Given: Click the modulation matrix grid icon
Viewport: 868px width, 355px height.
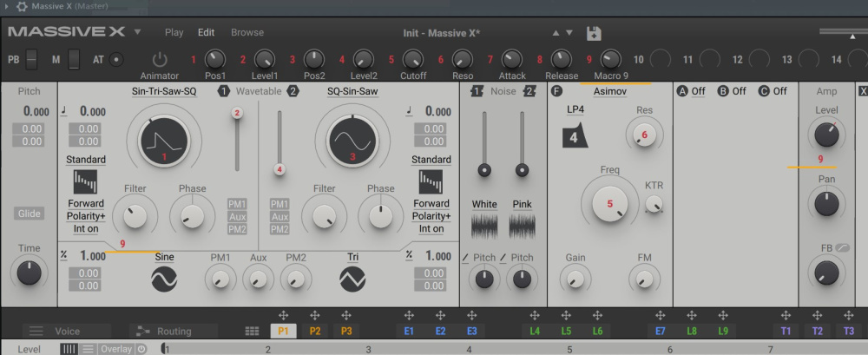Looking at the screenshot, I should pyautogui.click(x=252, y=332).
